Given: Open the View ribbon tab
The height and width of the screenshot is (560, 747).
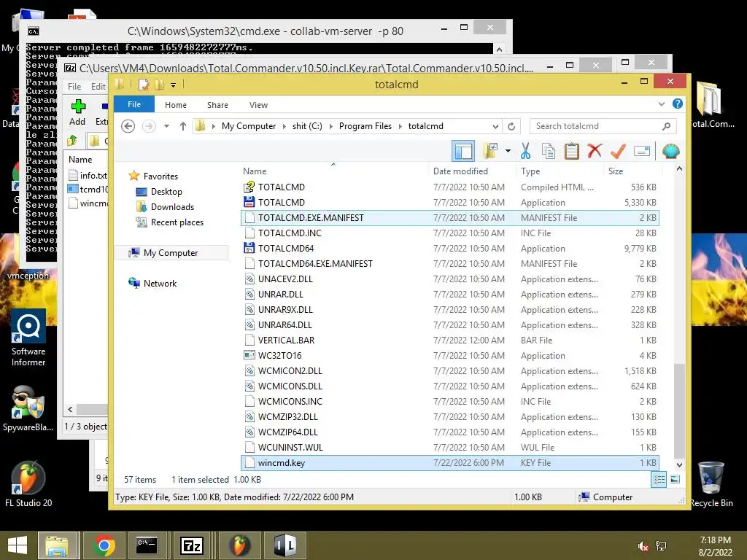Looking at the screenshot, I should [258, 105].
